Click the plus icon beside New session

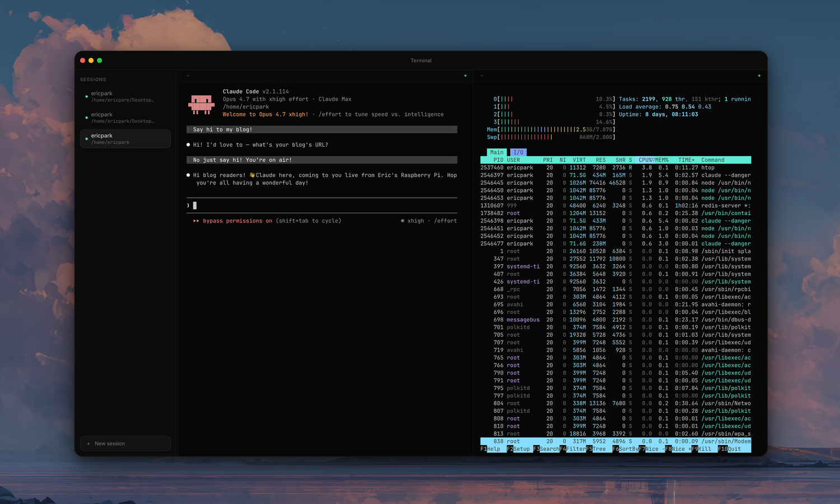point(88,444)
